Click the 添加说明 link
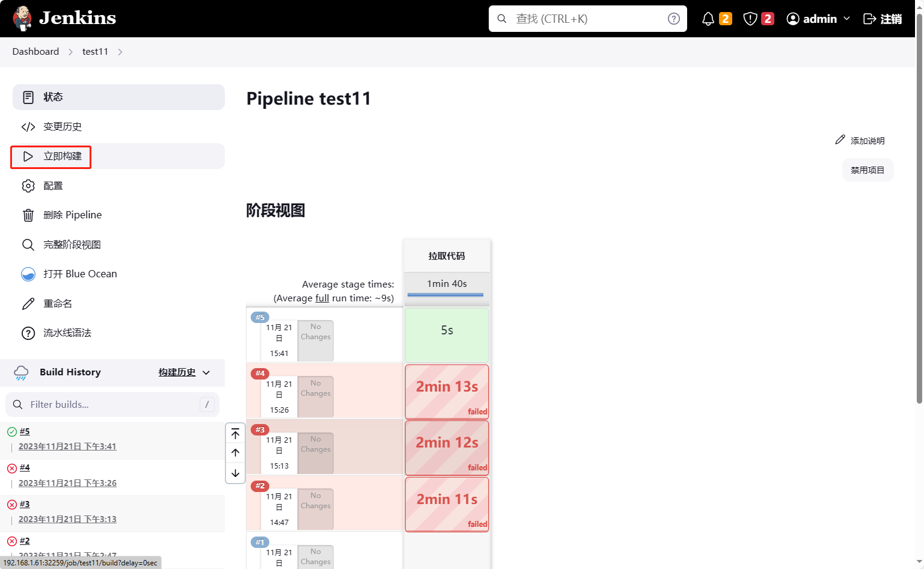Image resolution: width=924 pixels, height=569 pixels. [860, 140]
